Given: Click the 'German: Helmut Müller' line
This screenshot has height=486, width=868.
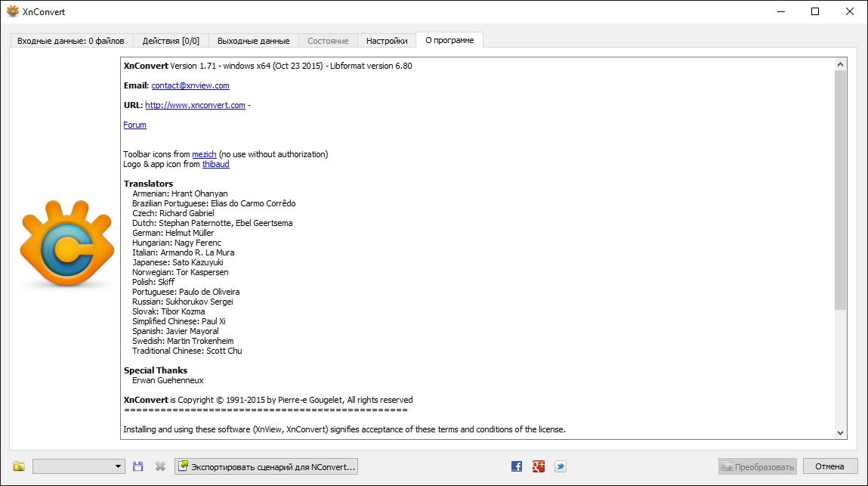Looking at the screenshot, I should click(x=173, y=233).
